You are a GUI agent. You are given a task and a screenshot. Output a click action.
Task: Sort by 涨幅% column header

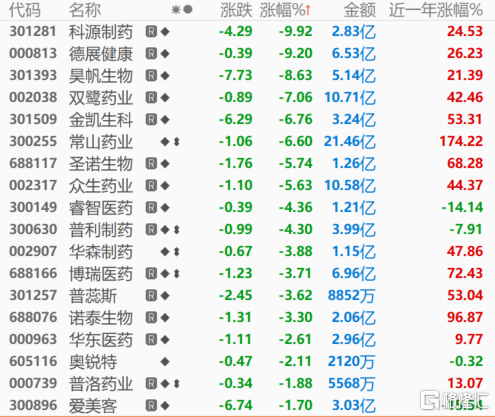tap(285, 10)
